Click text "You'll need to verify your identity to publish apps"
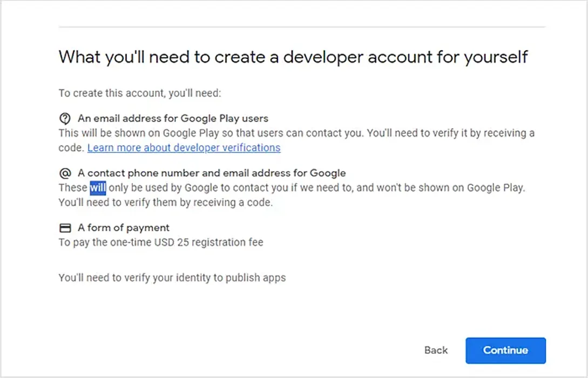The height and width of the screenshot is (378, 588). pyautogui.click(x=172, y=278)
